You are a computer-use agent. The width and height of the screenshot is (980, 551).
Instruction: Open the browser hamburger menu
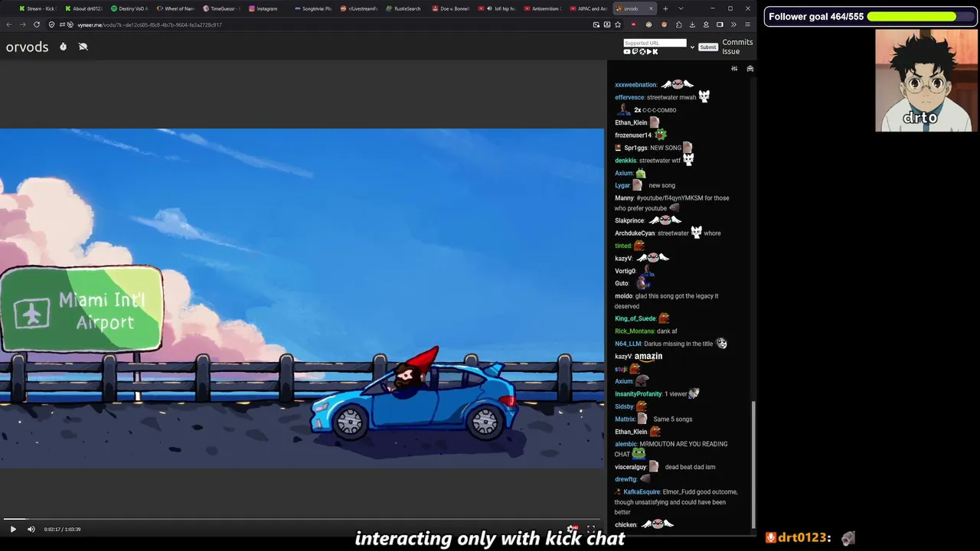[747, 24]
